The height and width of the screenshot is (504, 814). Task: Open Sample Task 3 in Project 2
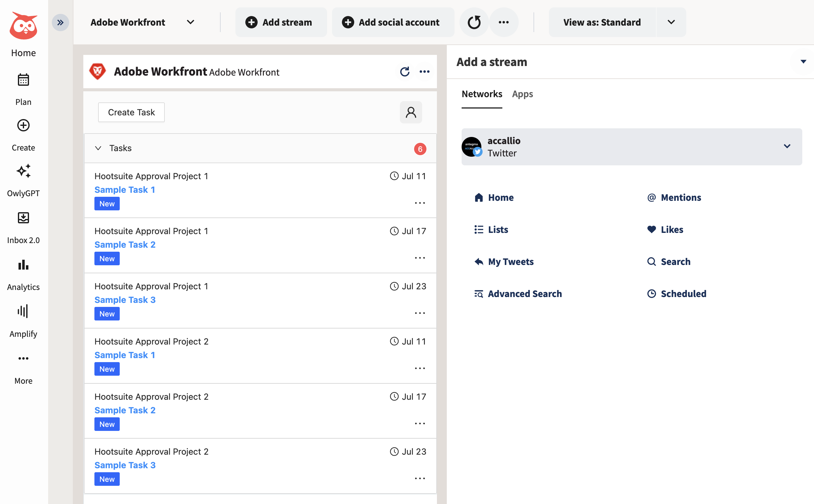[125, 465]
